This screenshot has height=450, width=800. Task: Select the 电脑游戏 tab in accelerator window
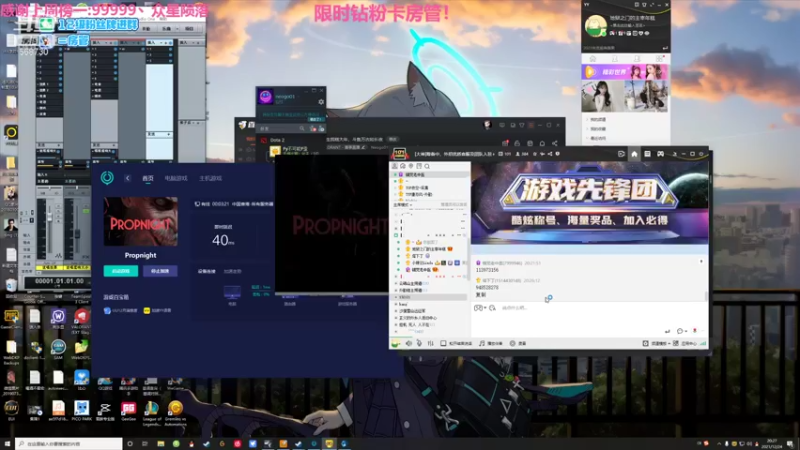pyautogui.click(x=176, y=178)
